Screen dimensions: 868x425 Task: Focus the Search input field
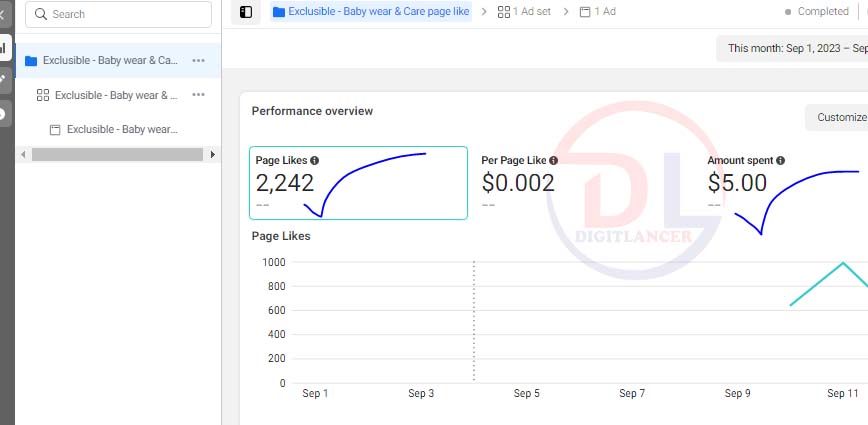pos(118,14)
